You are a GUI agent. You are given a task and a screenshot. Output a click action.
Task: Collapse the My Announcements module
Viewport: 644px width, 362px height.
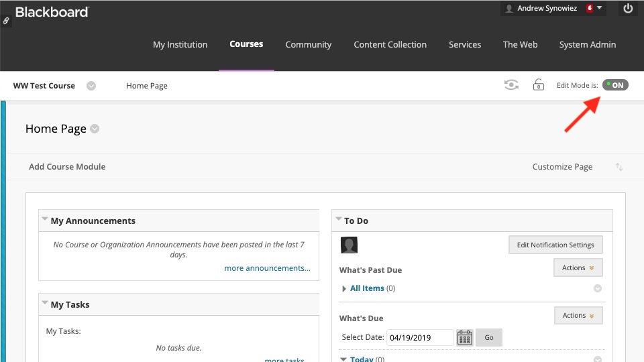click(x=45, y=219)
